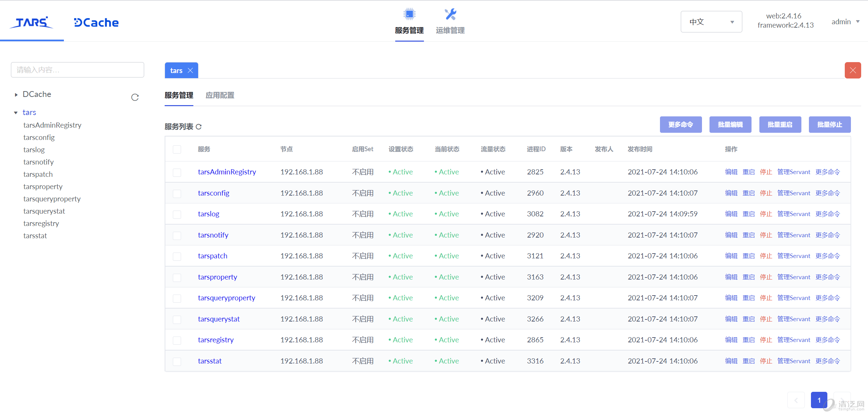The width and height of the screenshot is (868, 414).
Task: Click the 批量重启 button
Action: pyautogui.click(x=780, y=125)
